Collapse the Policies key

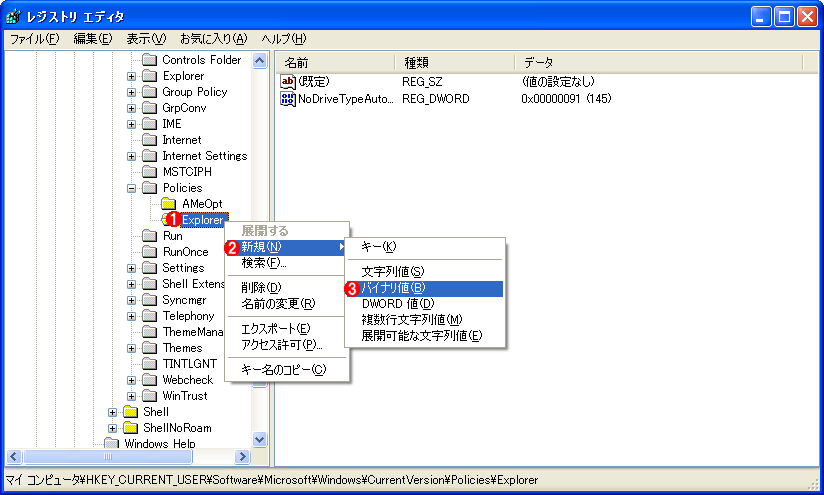[x=131, y=188]
